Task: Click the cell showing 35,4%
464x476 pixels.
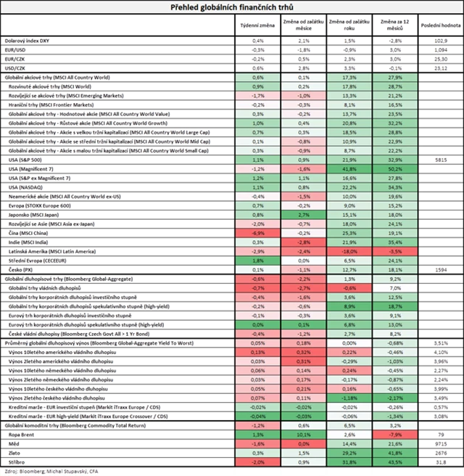Action: (396, 242)
